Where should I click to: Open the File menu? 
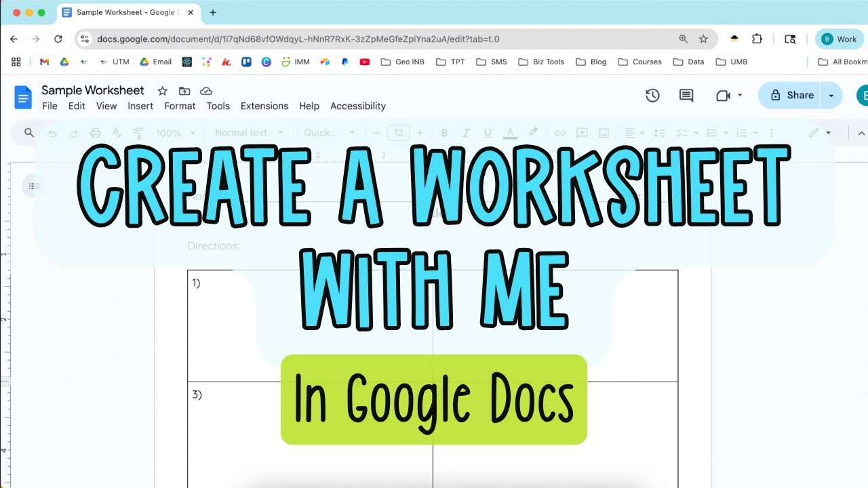pyautogui.click(x=50, y=106)
